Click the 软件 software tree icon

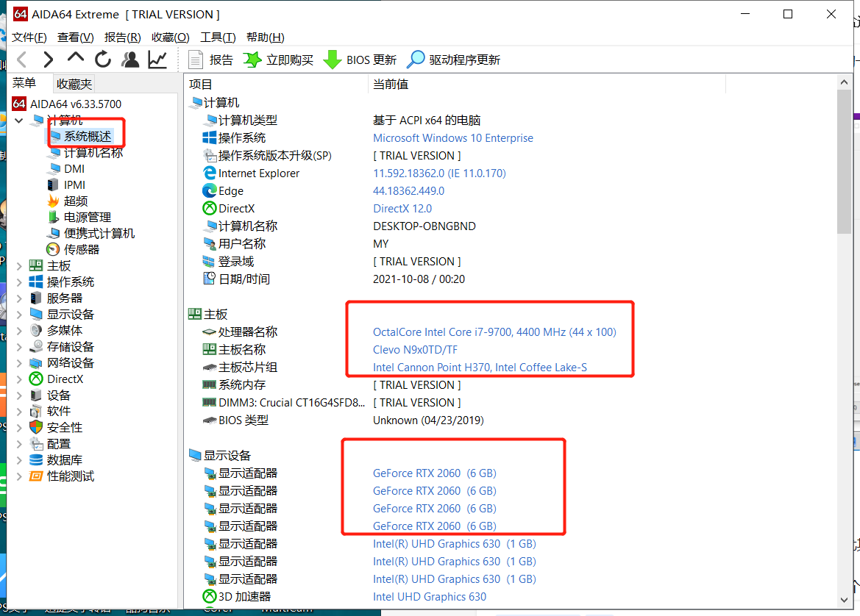tap(36, 412)
